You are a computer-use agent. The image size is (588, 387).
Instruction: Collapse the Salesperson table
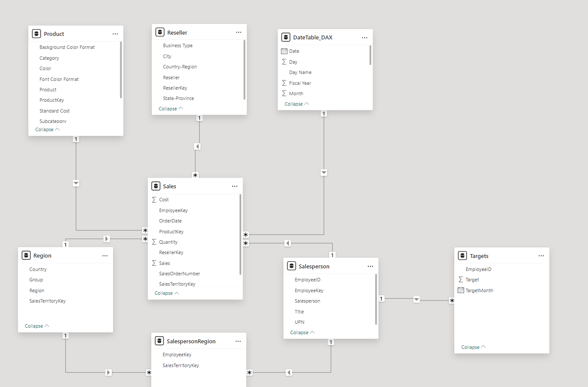(303, 332)
